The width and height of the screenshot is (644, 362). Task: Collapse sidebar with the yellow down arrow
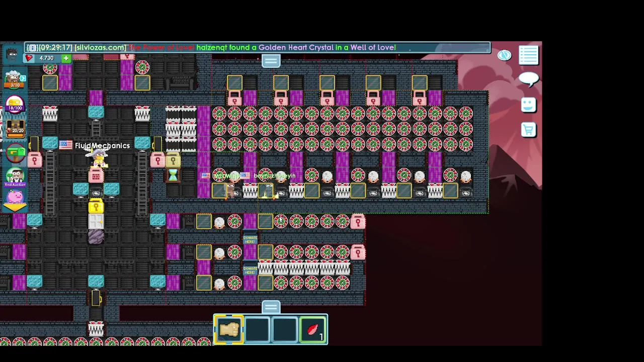(15, 208)
